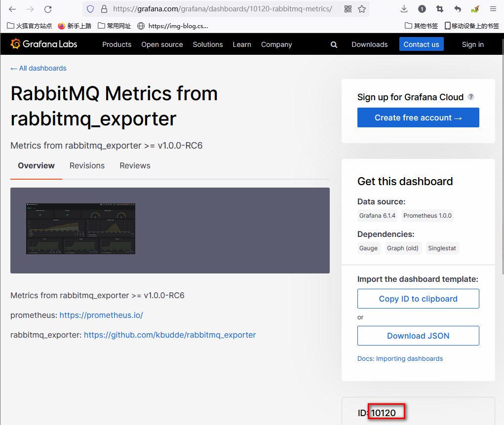The height and width of the screenshot is (425, 504).
Task: Open the Open source navigation menu
Action: [x=162, y=45]
